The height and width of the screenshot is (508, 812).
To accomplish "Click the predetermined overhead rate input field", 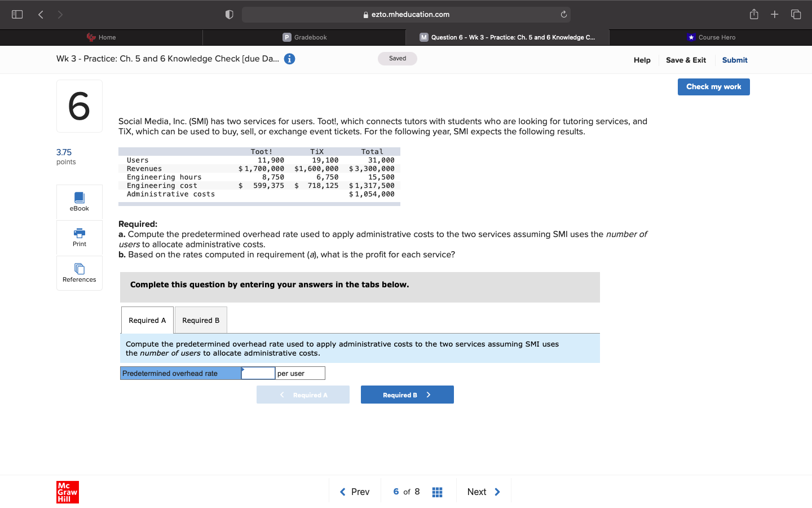I will (258, 373).
